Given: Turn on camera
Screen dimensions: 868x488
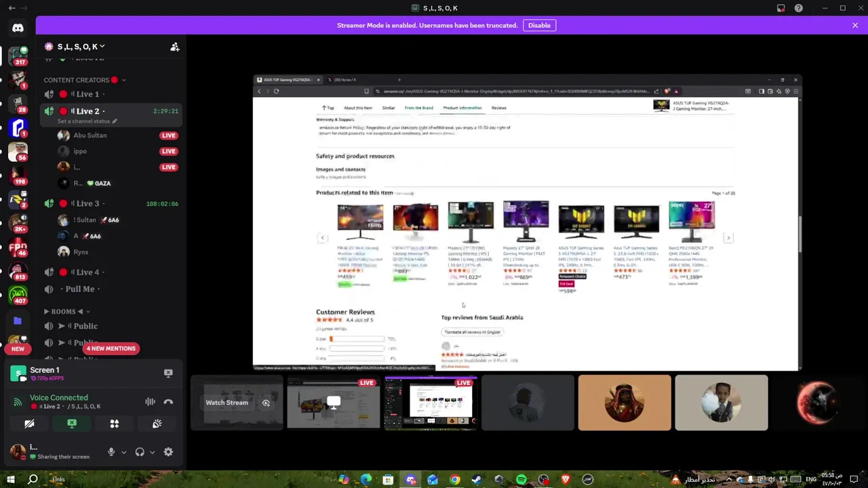Looking at the screenshot, I should pos(29,424).
